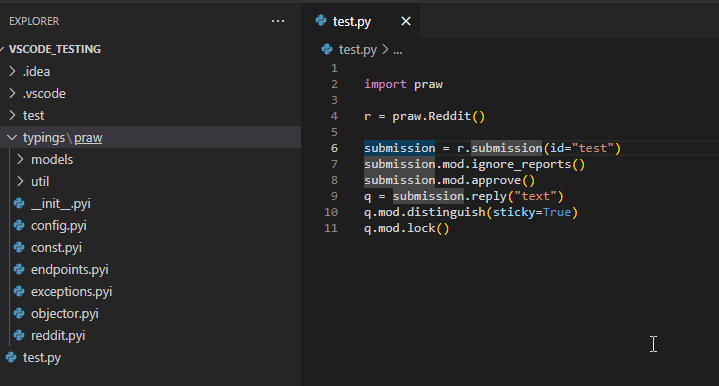Select the test.py editor tab

[360, 21]
